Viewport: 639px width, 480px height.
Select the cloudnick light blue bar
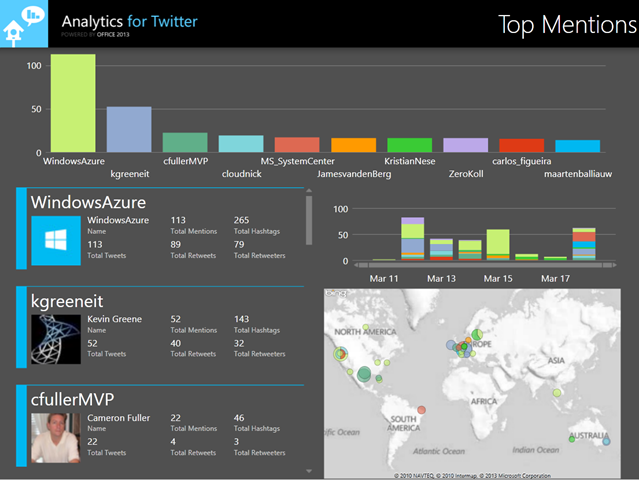point(241,143)
